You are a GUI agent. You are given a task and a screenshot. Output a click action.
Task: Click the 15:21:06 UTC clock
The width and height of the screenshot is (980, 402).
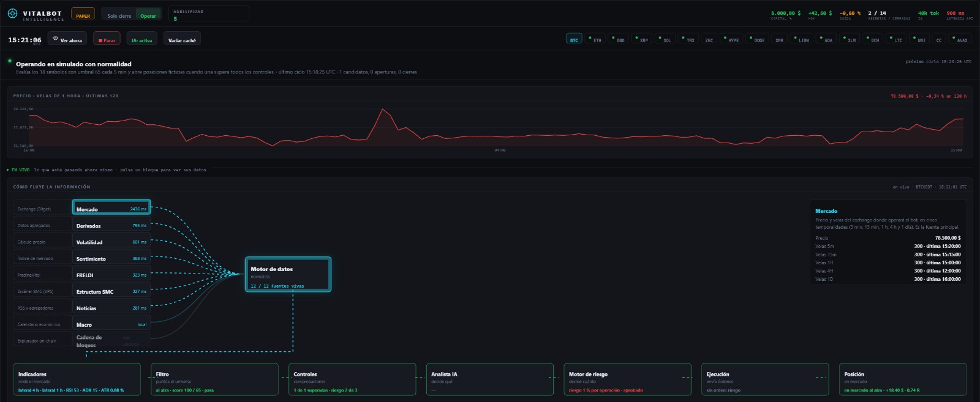[x=24, y=40]
